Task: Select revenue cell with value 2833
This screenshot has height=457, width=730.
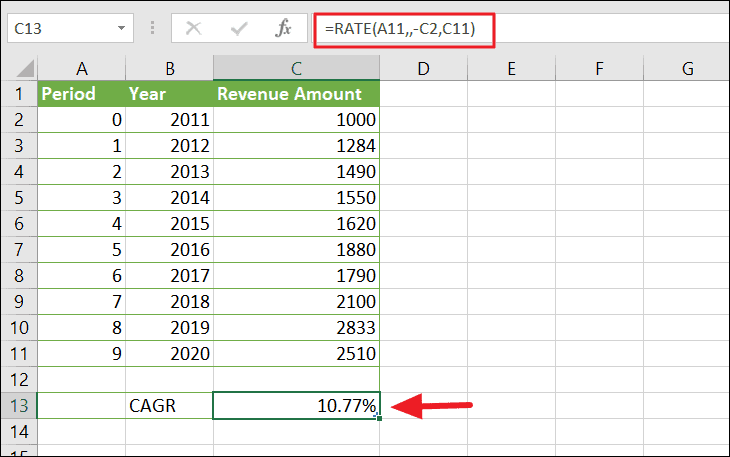Action: 297,328
